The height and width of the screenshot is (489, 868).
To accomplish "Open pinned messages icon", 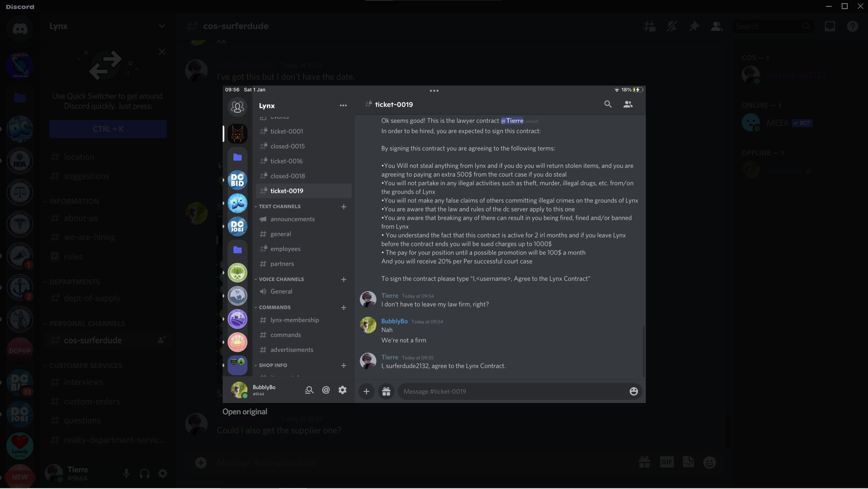I will tap(694, 26).
